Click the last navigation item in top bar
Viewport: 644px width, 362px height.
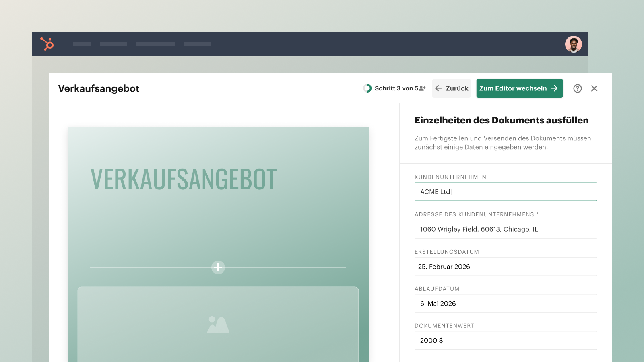(197, 44)
